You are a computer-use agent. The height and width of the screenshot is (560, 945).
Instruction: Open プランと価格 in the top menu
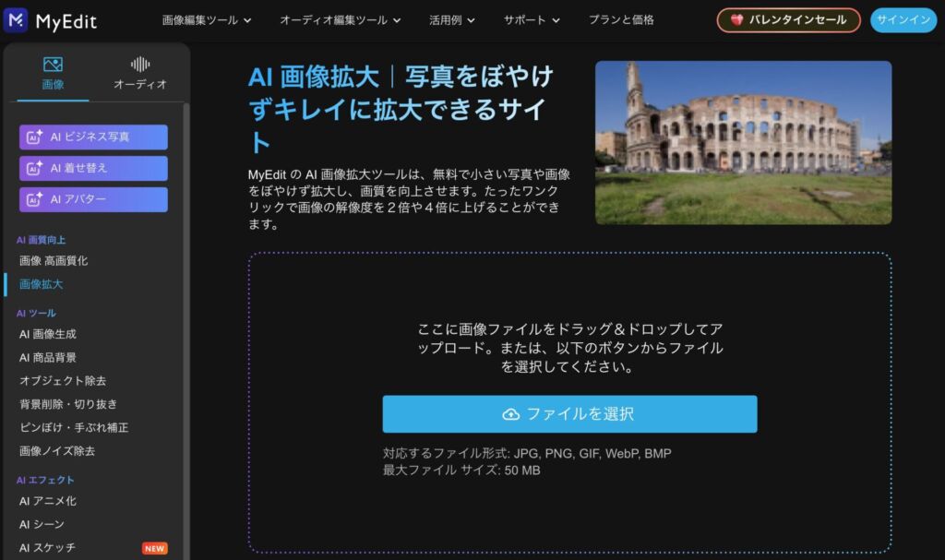[621, 20]
